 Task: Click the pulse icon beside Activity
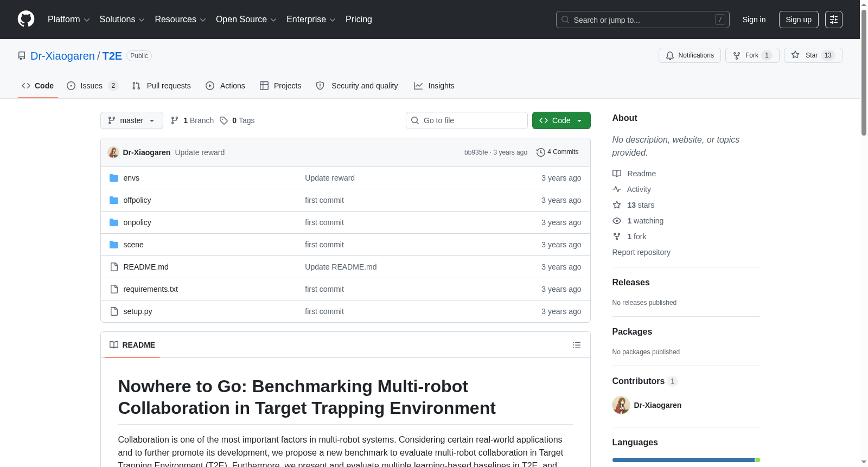click(x=617, y=189)
